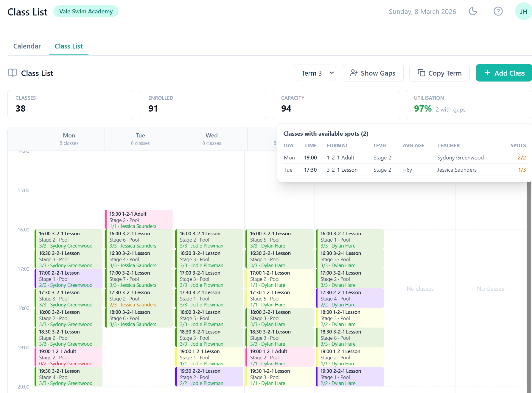Click the copy icon inside Copy Term button
The width and height of the screenshot is (532, 393).
coord(421,73)
